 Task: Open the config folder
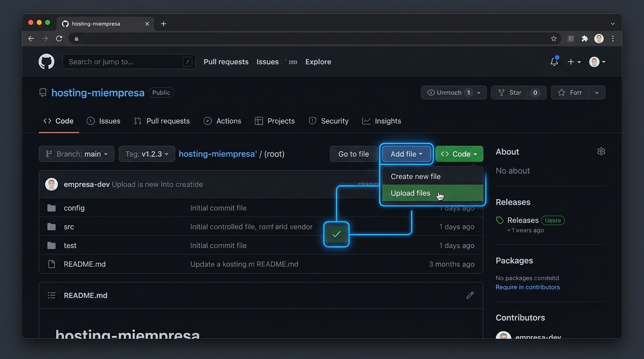tap(74, 208)
